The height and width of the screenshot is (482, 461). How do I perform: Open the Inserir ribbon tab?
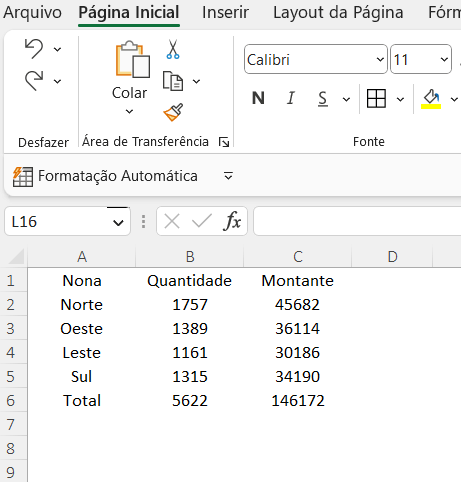tap(225, 13)
